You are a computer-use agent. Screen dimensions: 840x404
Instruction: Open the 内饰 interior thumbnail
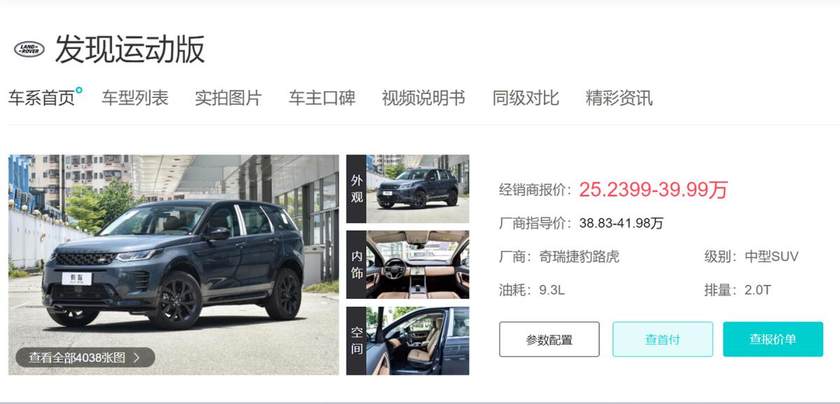point(408,265)
